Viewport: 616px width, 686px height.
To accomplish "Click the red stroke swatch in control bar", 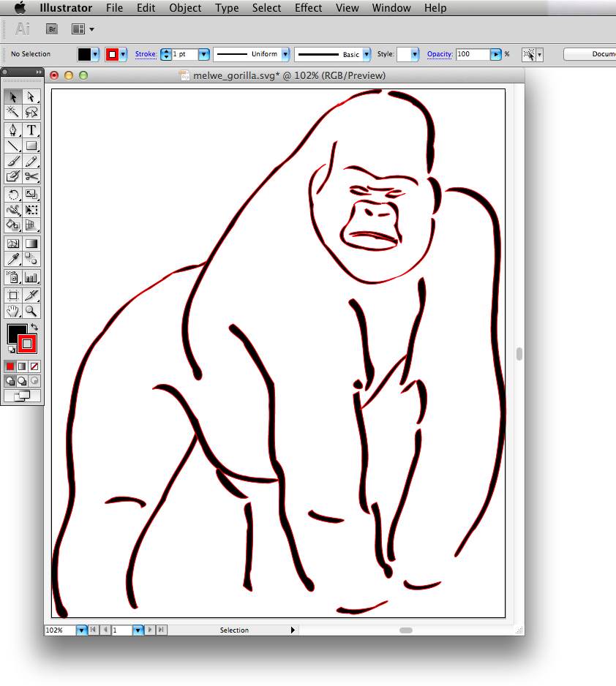I will (113, 54).
